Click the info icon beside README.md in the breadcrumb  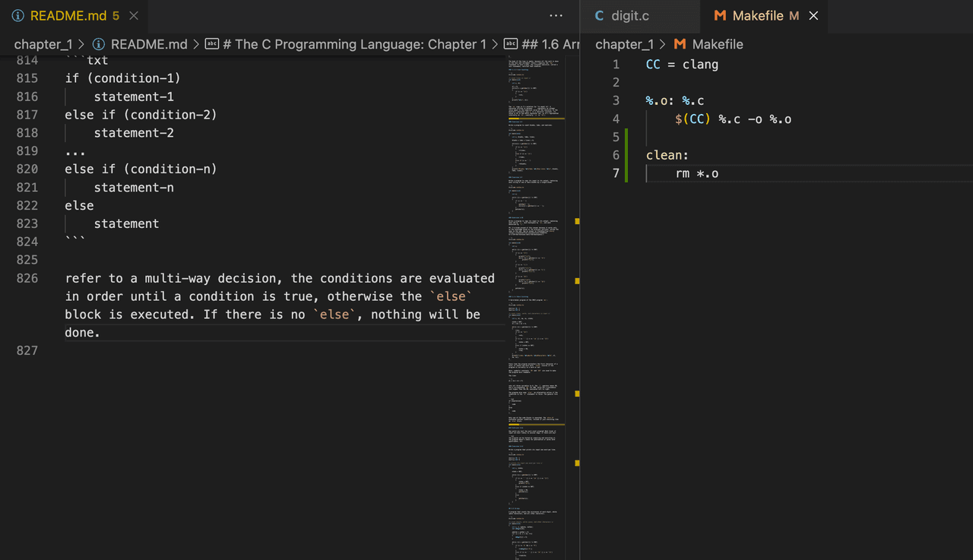coord(98,44)
